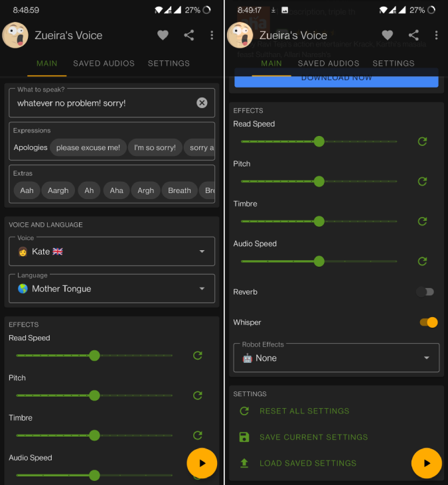
Task: Click Reset All Settings
Action: (304, 411)
